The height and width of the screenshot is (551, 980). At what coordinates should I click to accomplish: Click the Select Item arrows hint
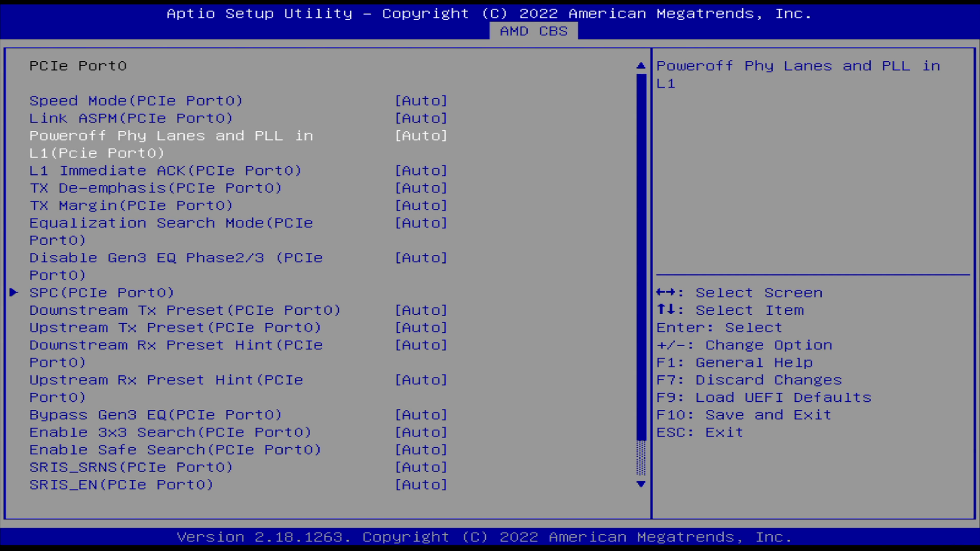730,310
